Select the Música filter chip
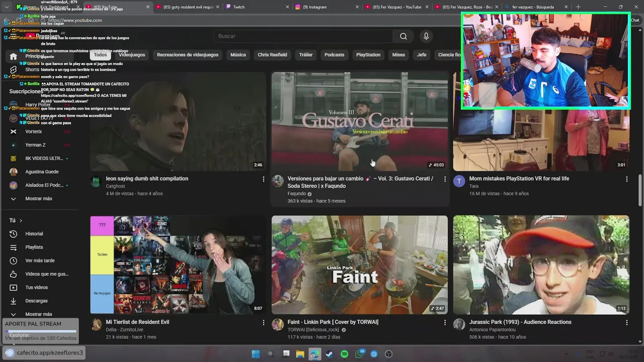Viewport: 644px width, 362px height. tap(238, 55)
